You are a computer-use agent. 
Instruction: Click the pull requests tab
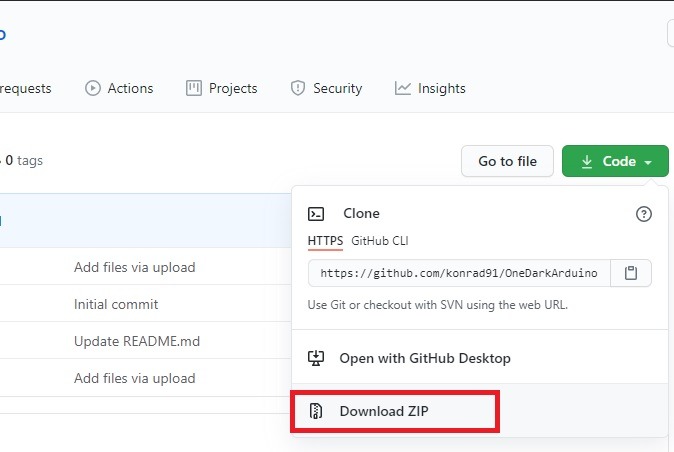click(25, 88)
